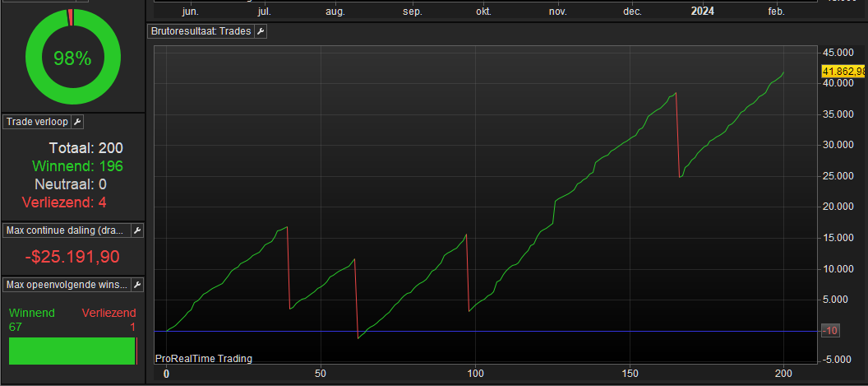Screen dimensions: 868x386
Task: Click the 45.000 value axis label
Action: pos(840,52)
